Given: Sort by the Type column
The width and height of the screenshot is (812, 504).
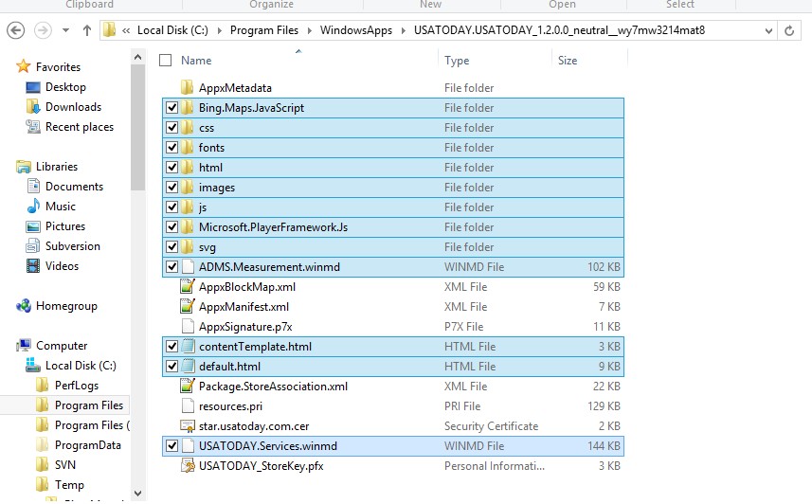Looking at the screenshot, I should [457, 60].
